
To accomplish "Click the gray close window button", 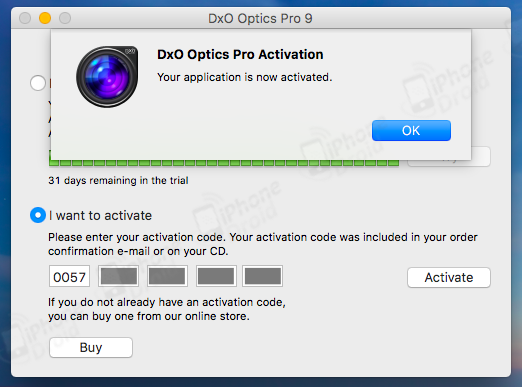I will (25, 18).
